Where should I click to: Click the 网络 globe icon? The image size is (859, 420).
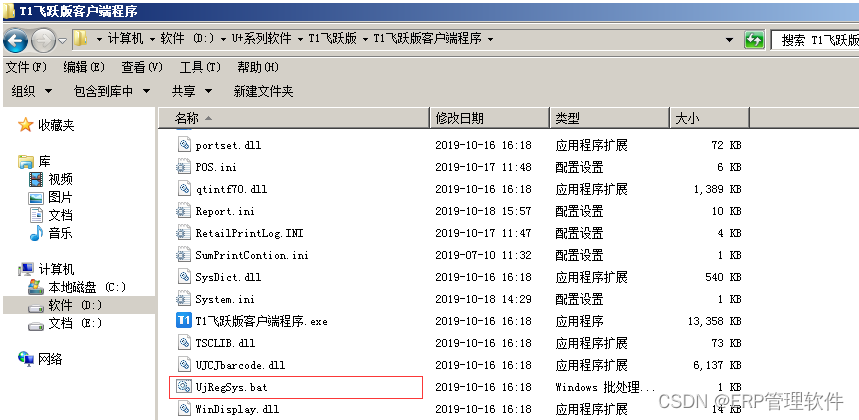tap(26, 359)
